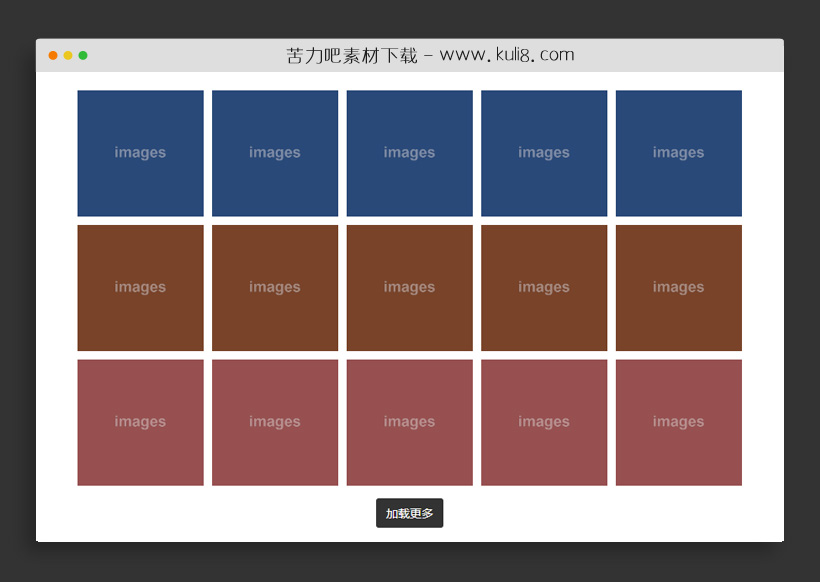Choose the fourth brown image thumbnail

(x=544, y=288)
